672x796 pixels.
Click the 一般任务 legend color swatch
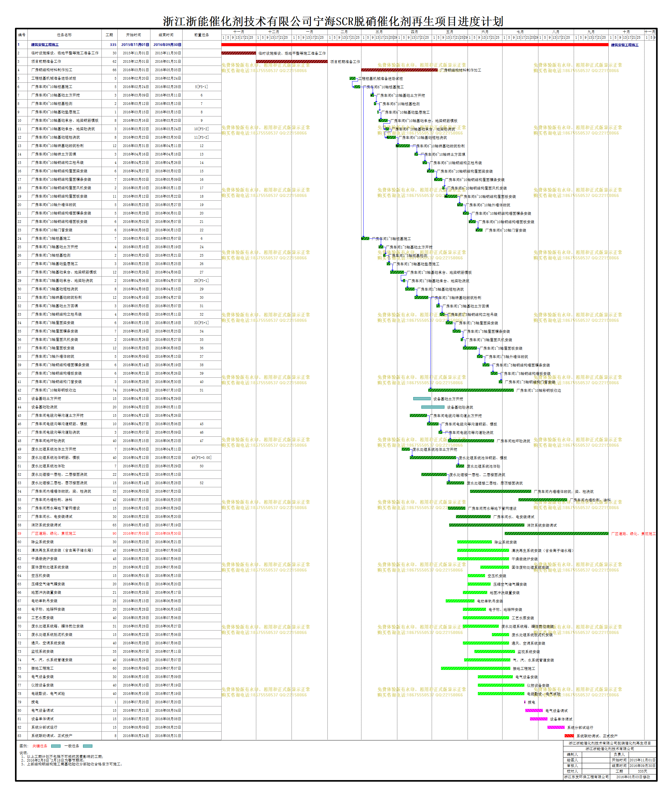click(88, 746)
